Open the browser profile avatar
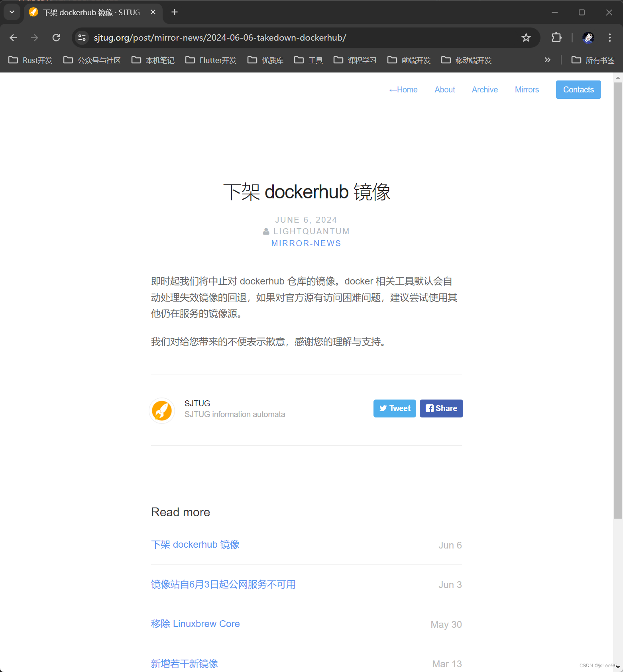 coord(588,37)
